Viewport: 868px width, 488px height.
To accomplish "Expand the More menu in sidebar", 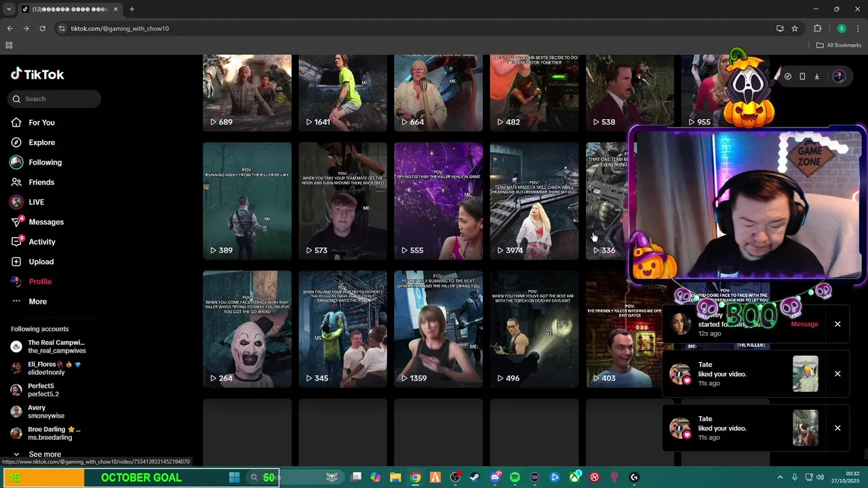I will (38, 302).
